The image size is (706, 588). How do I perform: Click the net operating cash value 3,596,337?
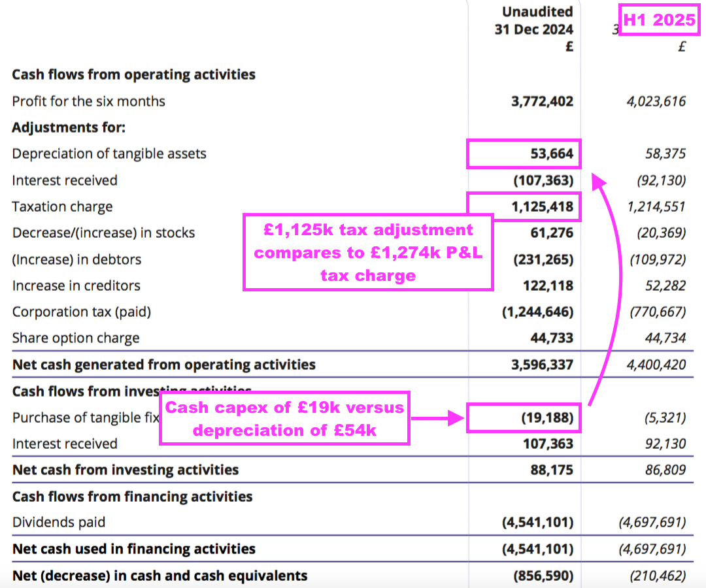point(543,365)
